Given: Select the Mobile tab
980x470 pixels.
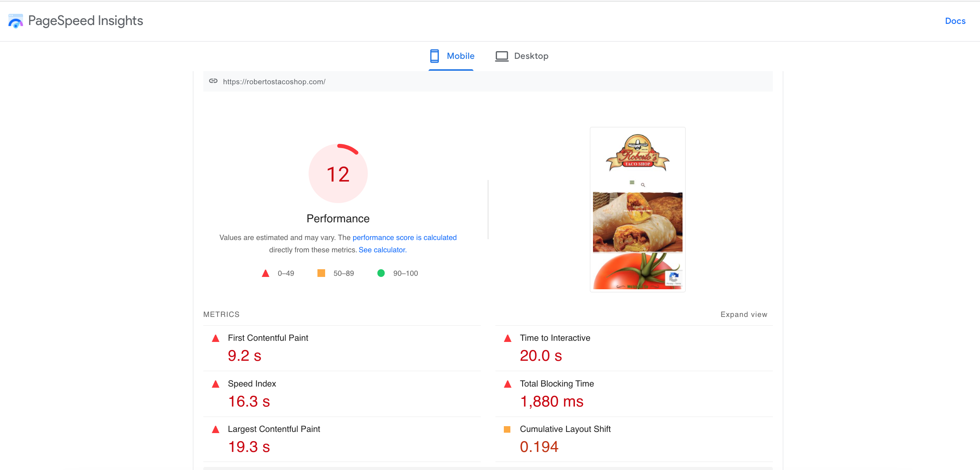Looking at the screenshot, I should [x=460, y=56].
